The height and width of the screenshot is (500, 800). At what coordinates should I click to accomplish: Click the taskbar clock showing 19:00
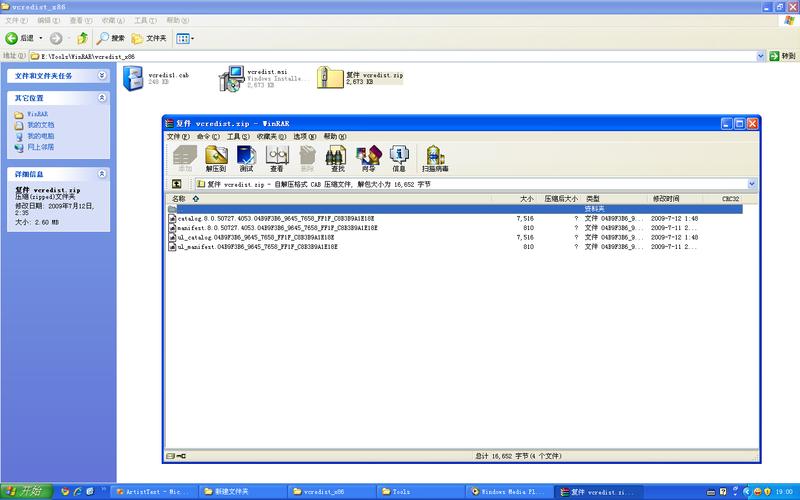(784, 492)
